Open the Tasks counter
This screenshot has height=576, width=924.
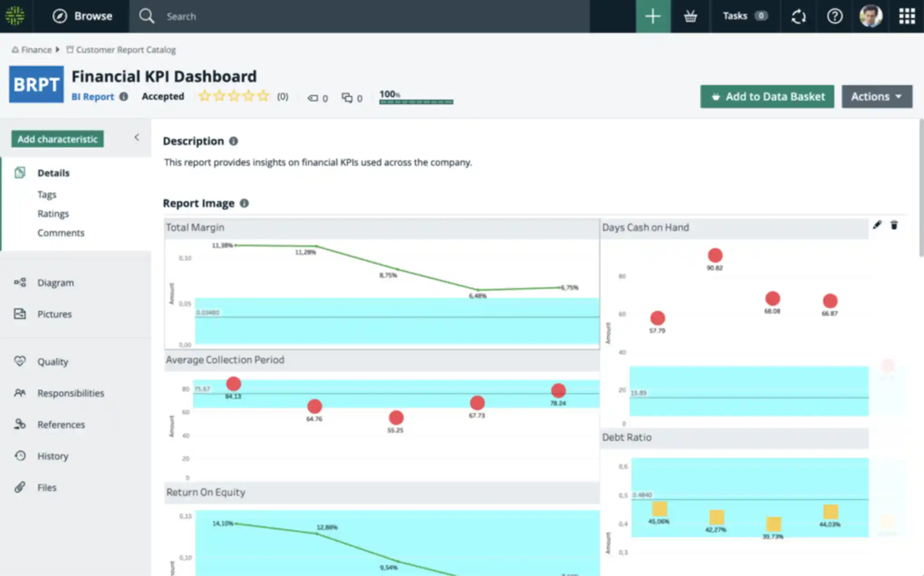pos(745,16)
